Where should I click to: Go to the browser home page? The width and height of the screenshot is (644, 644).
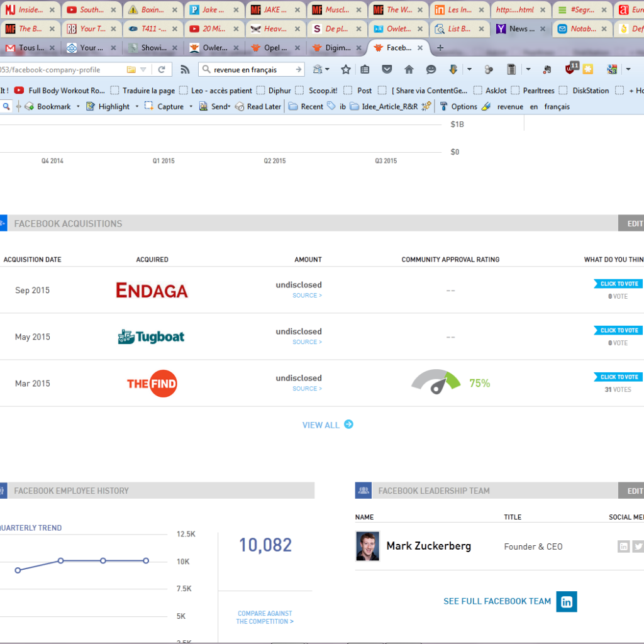tap(409, 69)
